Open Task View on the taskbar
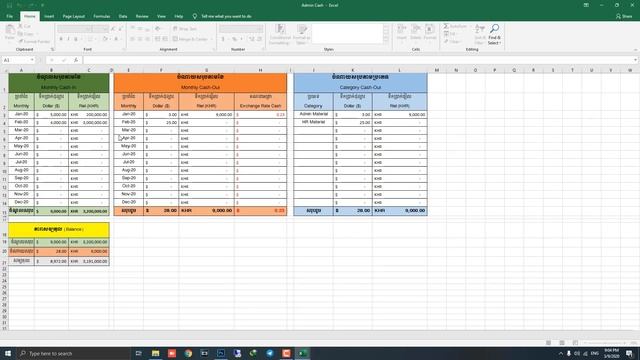This screenshot has width=640, height=360. coord(138,353)
